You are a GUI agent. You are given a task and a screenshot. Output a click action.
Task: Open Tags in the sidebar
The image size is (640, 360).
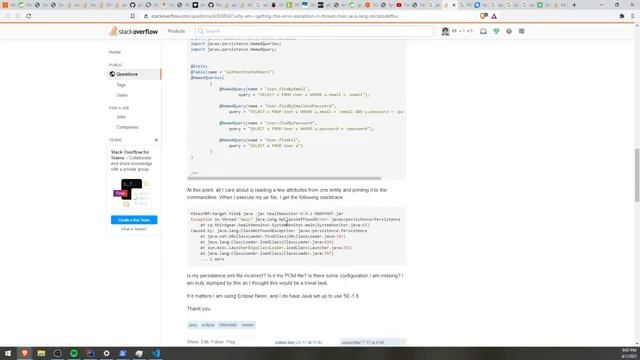click(x=121, y=85)
